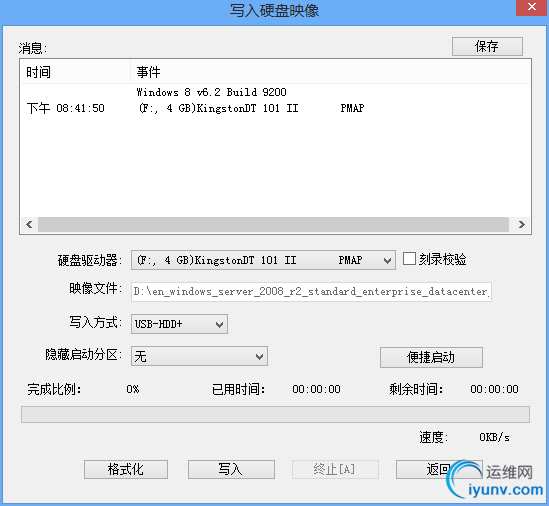549x506 pixels.
Task: Enable the 刻录校验 checkbox
Action: click(409, 259)
